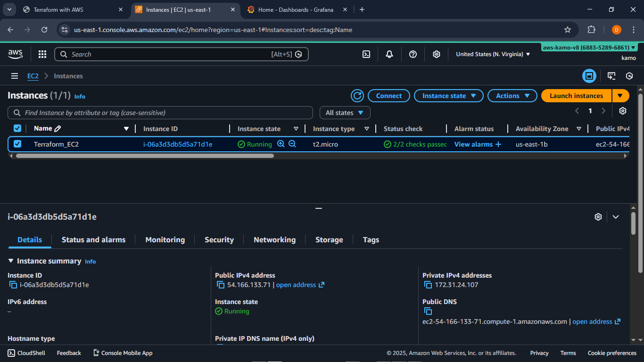Viewport: 644px width, 362px height.
Task: Click the Find Instance search field
Action: pos(160,113)
